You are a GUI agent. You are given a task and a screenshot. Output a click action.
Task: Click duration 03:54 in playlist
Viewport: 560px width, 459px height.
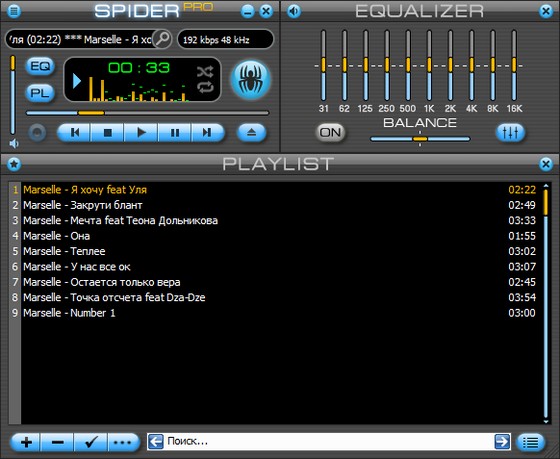pos(522,298)
